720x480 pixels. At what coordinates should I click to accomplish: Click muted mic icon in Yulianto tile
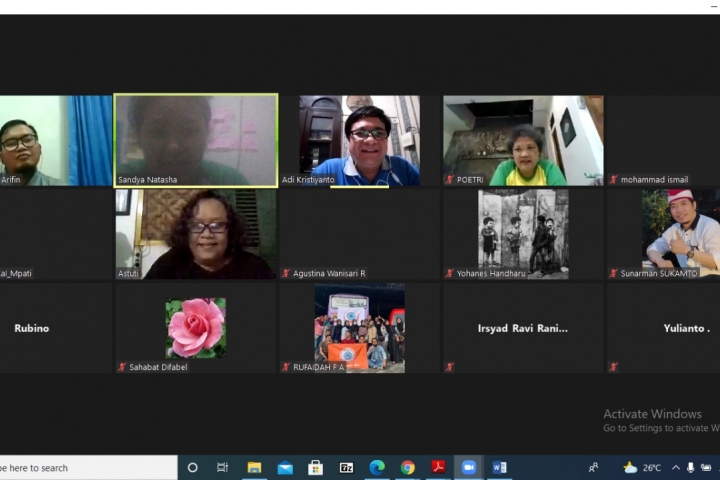pos(613,367)
